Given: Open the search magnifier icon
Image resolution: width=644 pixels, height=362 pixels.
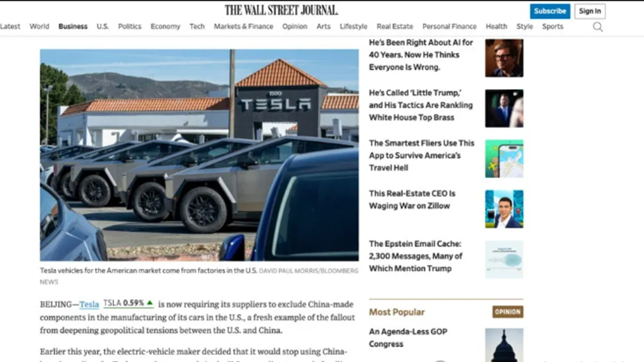Looking at the screenshot, I should [598, 27].
